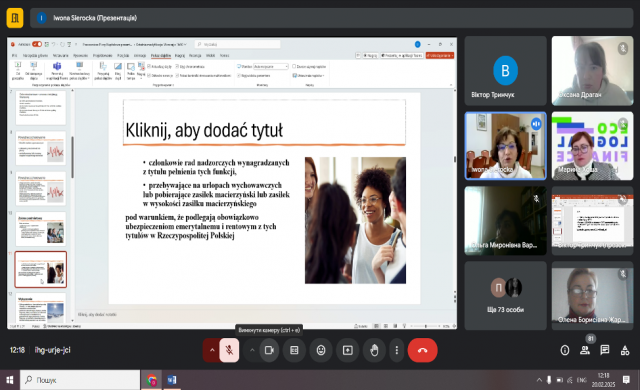Click the present screen button

[348, 350]
